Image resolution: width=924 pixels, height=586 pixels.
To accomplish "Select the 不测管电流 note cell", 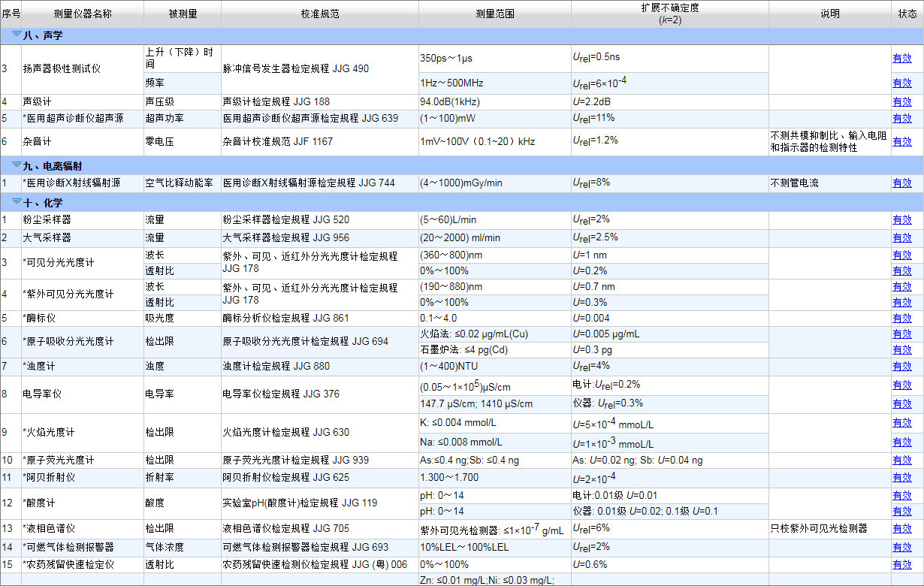I will (829, 183).
